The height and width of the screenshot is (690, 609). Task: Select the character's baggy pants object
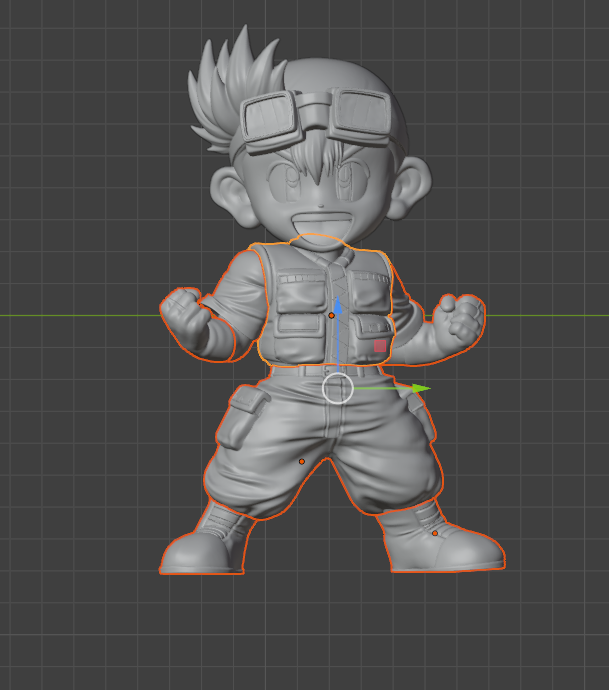click(x=323, y=444)
